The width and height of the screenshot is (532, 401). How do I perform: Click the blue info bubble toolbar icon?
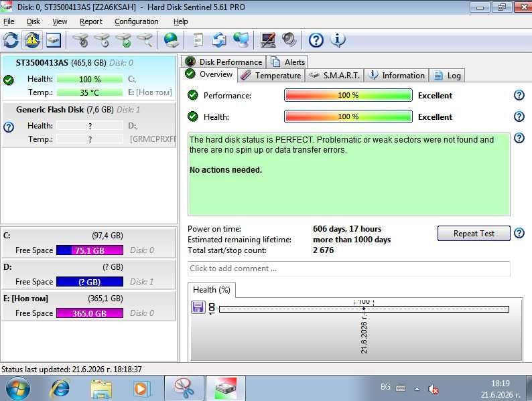pos(338,40)
